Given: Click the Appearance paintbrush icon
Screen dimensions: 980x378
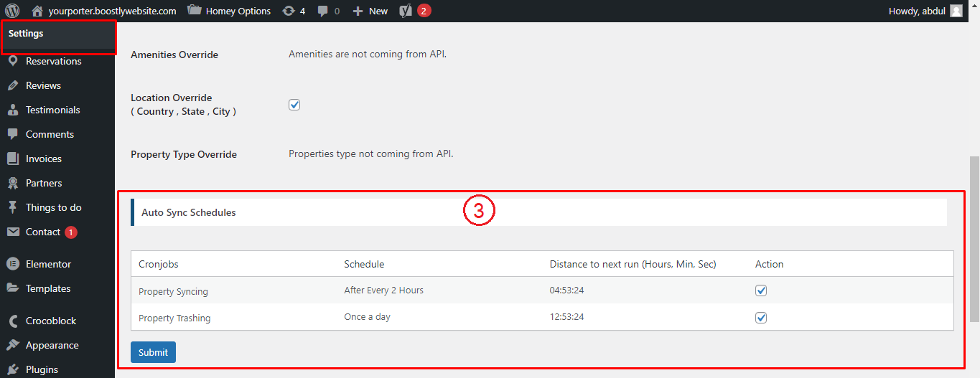Looking at the screenshot, I should (x=12, y=345).
